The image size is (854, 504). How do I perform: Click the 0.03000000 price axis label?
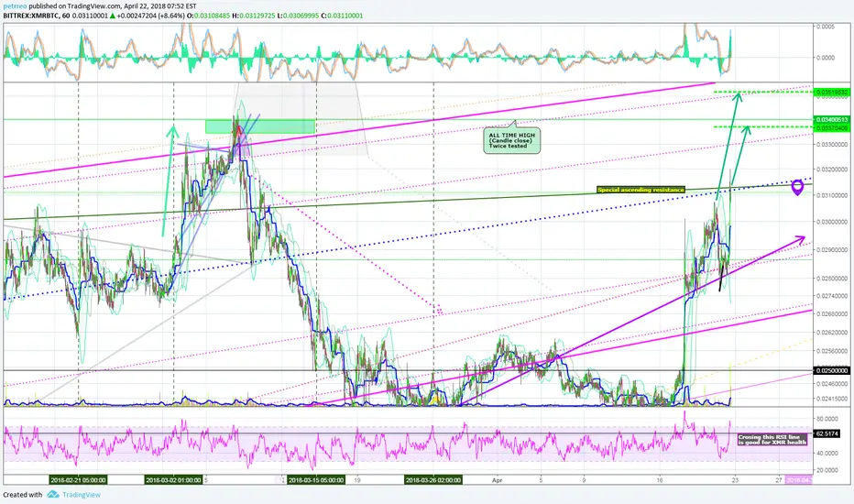(831, 222)
